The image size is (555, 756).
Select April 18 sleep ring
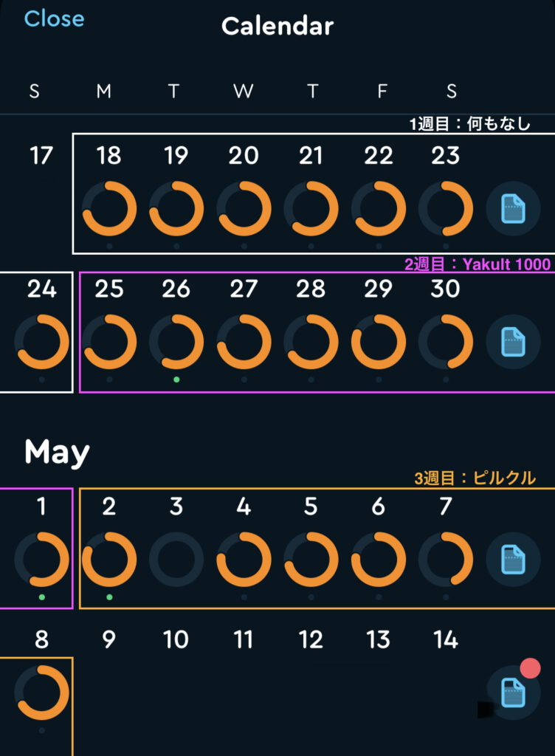click(x=109, y=208)
